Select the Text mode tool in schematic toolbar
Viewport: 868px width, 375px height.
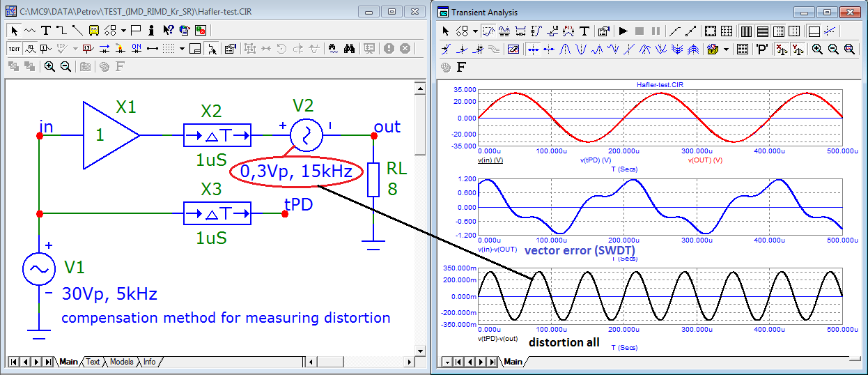pos(46,30)
